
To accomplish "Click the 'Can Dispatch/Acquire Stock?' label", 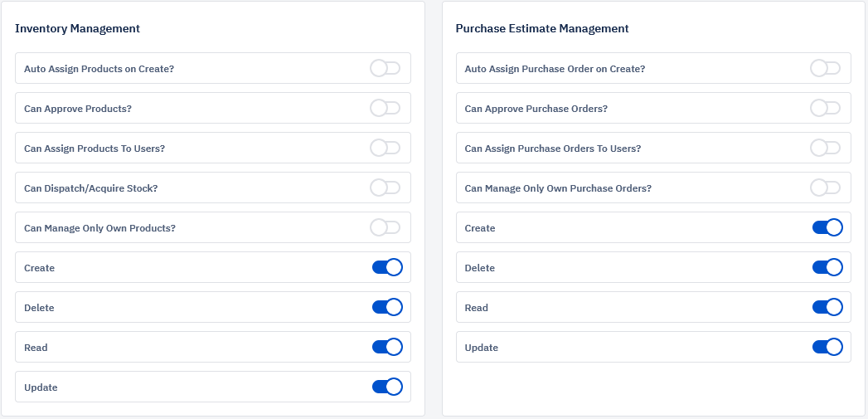I will [91, 188].
